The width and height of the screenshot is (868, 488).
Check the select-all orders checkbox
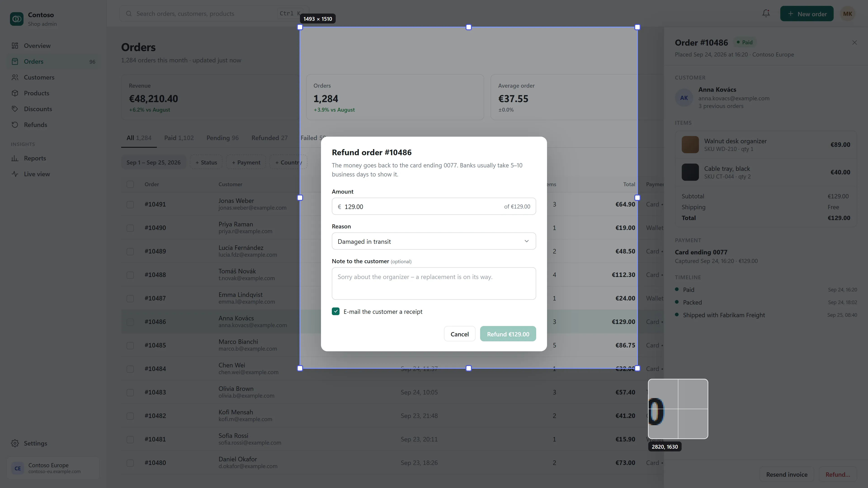pyautogui.click(x=130, y=184)
